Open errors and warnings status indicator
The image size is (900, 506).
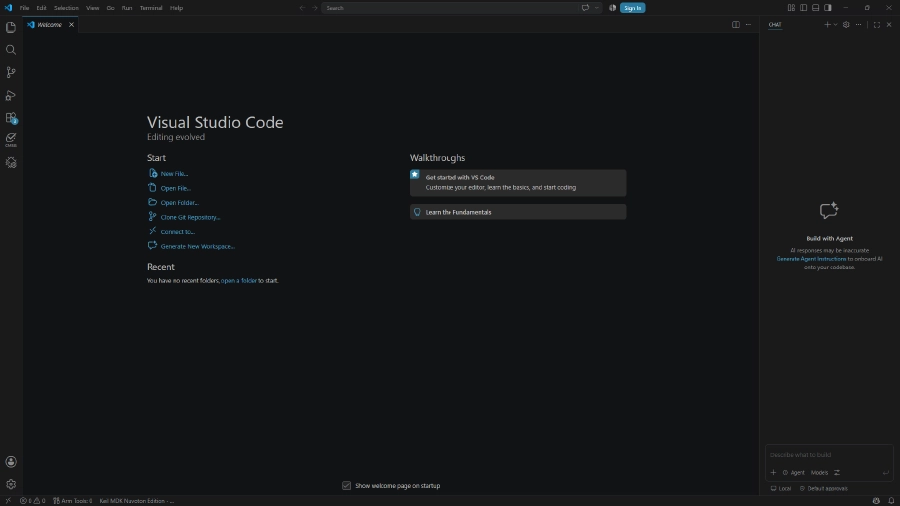[x=33, y=501]
